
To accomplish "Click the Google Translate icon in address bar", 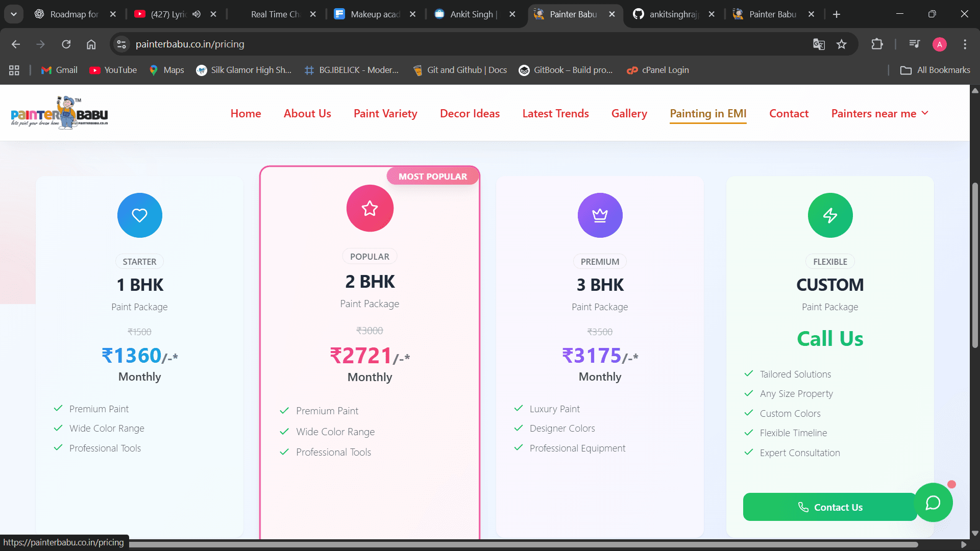I will click(x=819, y=44).
